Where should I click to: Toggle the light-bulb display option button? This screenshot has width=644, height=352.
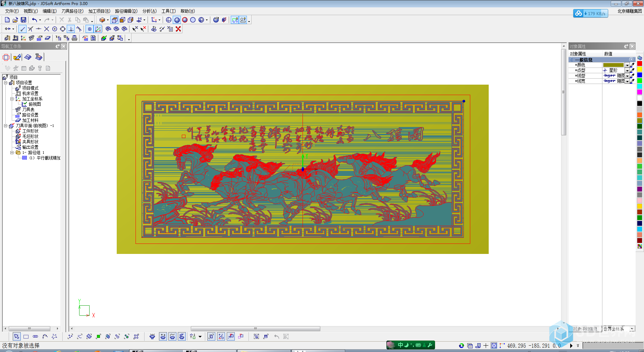[x=243, y=20]
